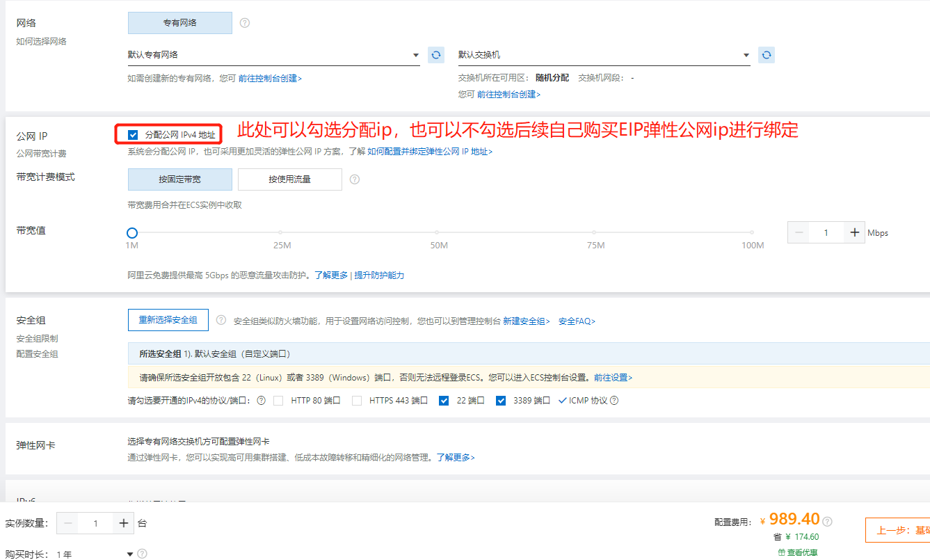Select 按使用流量 billing mode

(290, 179)
